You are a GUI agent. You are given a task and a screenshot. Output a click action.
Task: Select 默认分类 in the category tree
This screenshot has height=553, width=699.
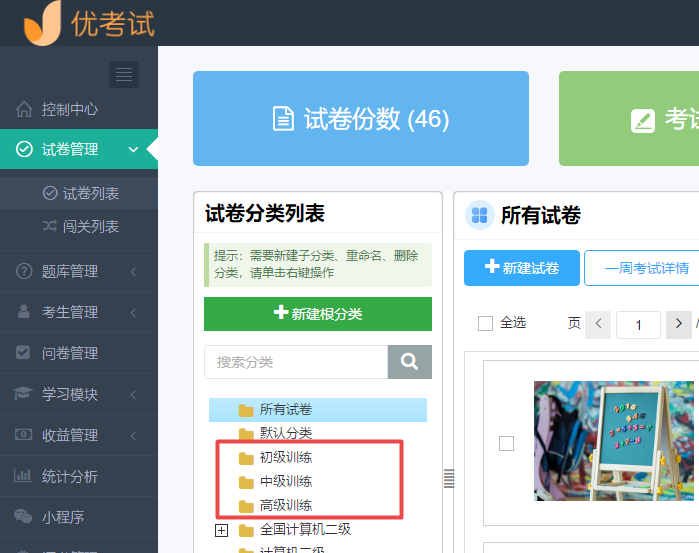(286, 433)
